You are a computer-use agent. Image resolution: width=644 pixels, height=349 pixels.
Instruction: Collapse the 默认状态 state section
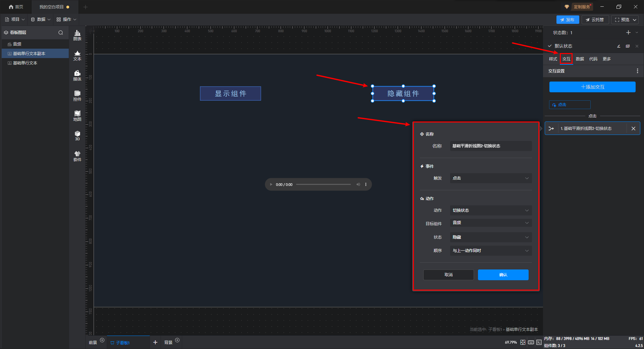coord(550,46)
